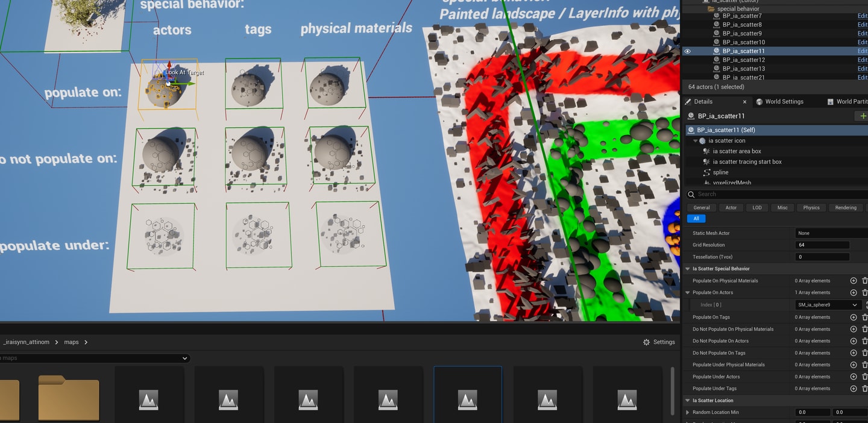Select the Physics filter category
Image resolution: width=868 pixels, height=423 pixels.
pos(811,208)
